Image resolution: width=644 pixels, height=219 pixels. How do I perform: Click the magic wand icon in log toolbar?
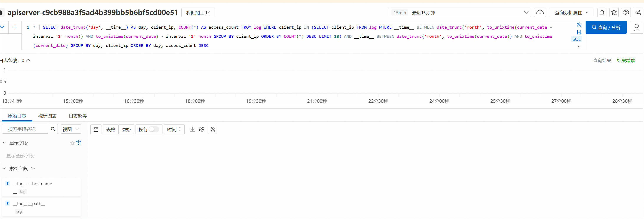(x=212, y=129)
